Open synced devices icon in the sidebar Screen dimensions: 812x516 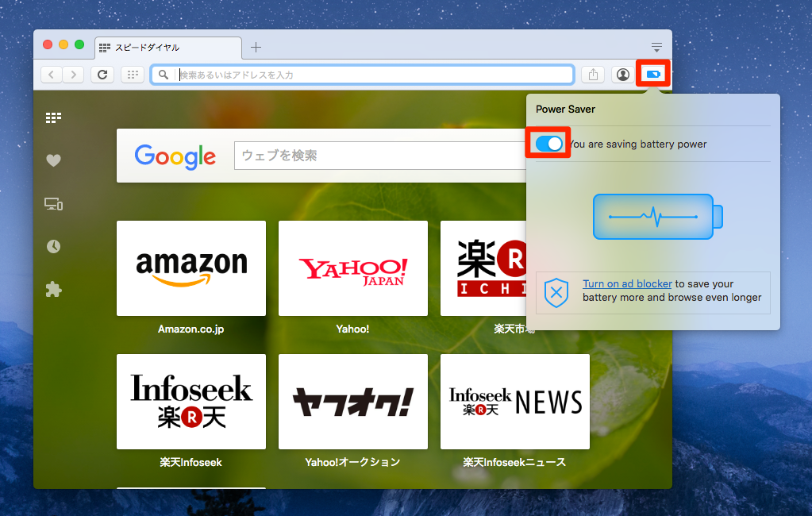[53, 204]
